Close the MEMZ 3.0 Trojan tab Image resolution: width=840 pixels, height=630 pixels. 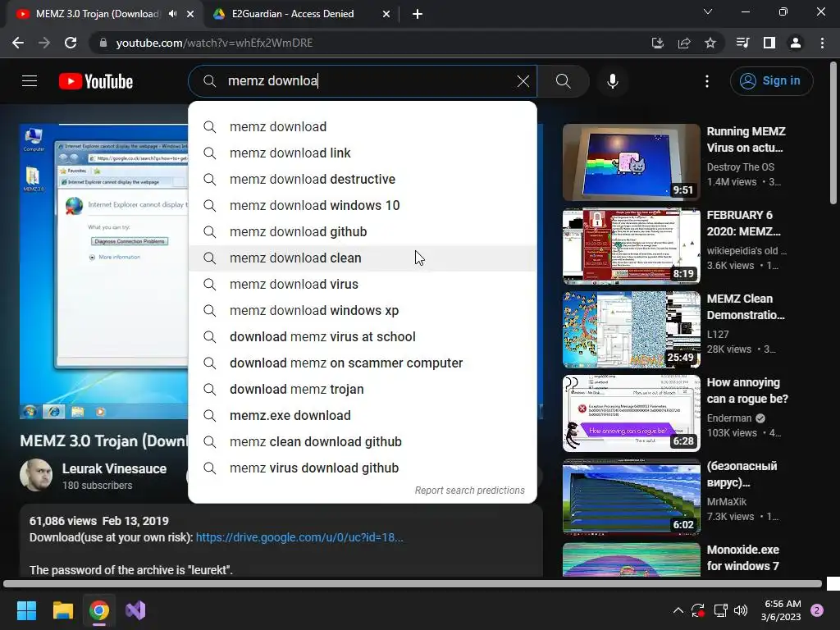(x=190, y=14)
